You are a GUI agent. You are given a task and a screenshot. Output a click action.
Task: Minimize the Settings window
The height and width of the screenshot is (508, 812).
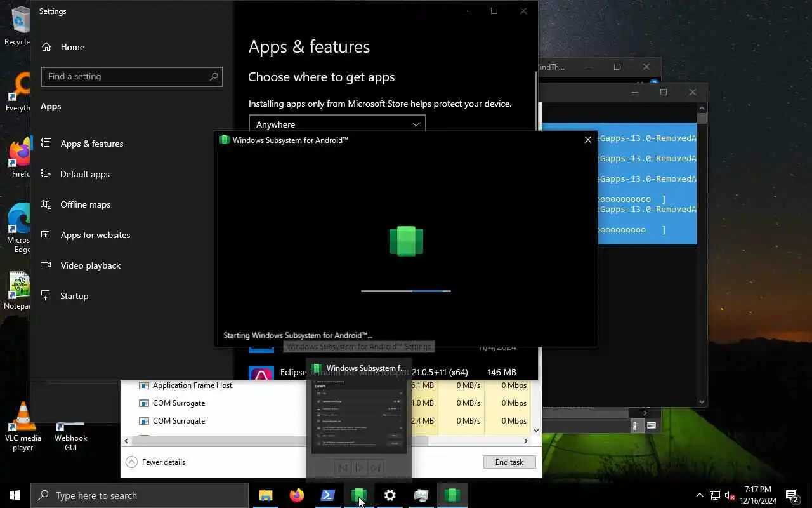465,11
